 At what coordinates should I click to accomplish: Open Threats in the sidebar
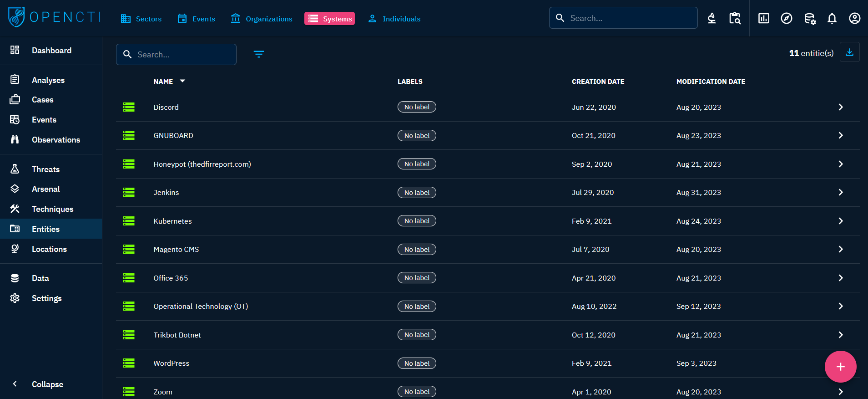point(45,169)
